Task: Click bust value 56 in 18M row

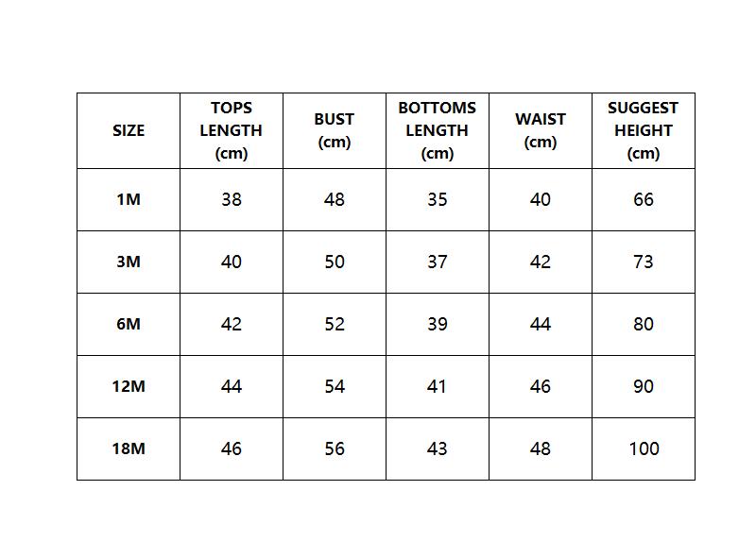Action: [335, 448]
